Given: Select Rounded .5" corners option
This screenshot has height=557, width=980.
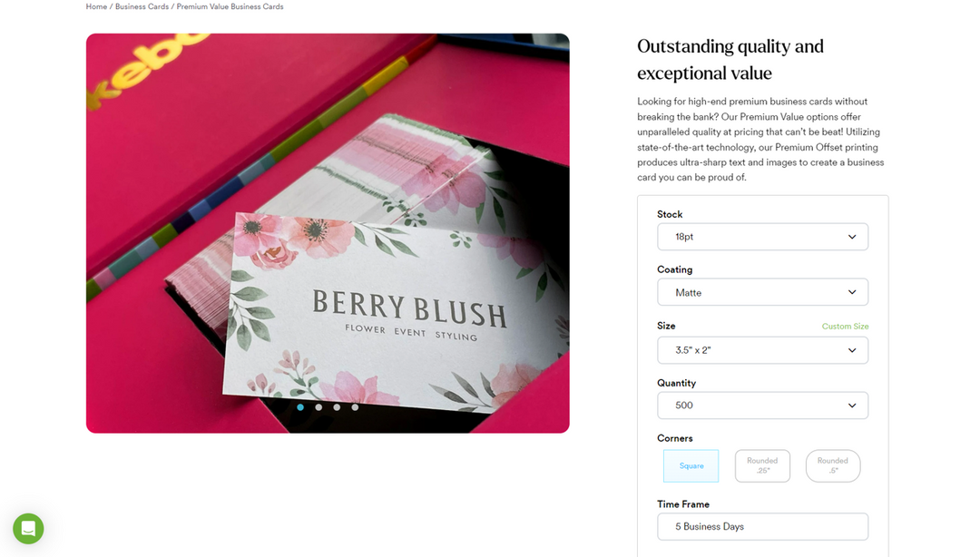Looking at the screenshot, I should tap(833, 465).
